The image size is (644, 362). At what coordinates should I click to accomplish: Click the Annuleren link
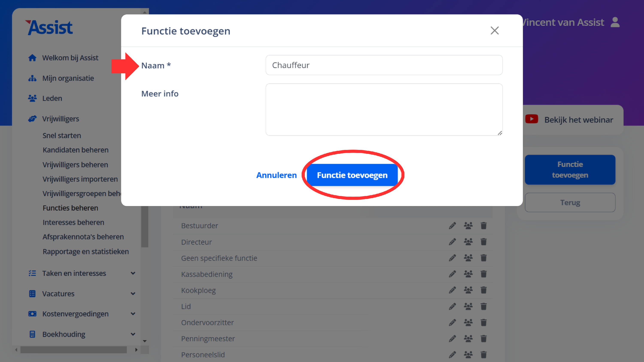click(x=276, y=175)
